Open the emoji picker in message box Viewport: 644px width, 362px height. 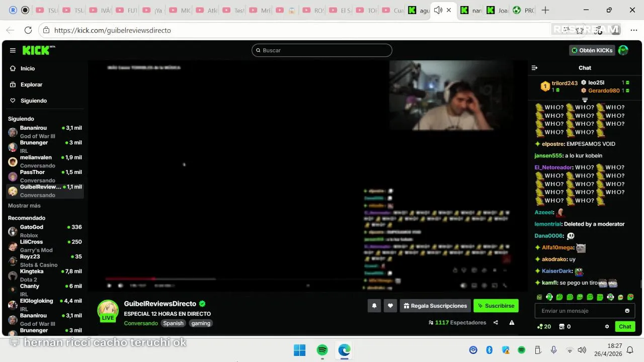627,311
